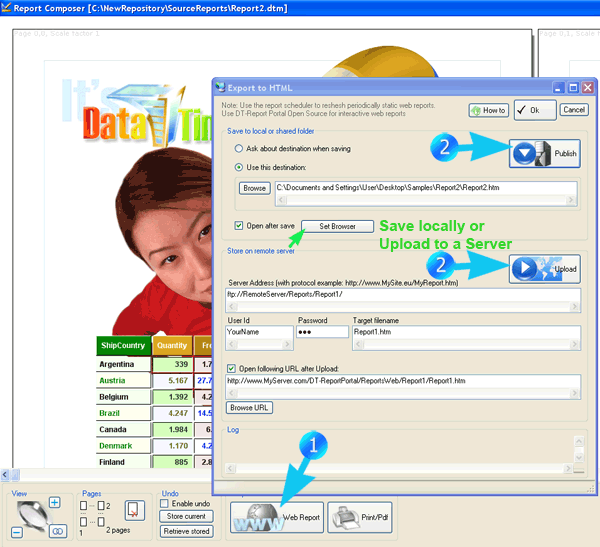Confirm with the Ok checkmark button
Viewport: 600px width, 547px height.
535,110
